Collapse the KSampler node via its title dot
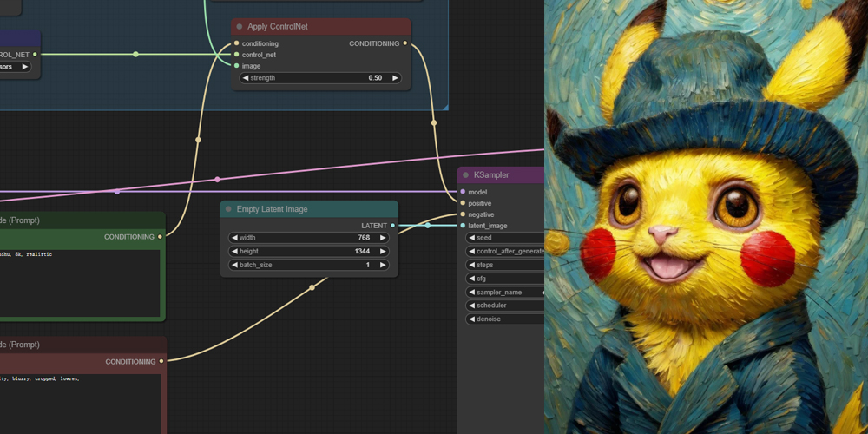 (465, 175)
